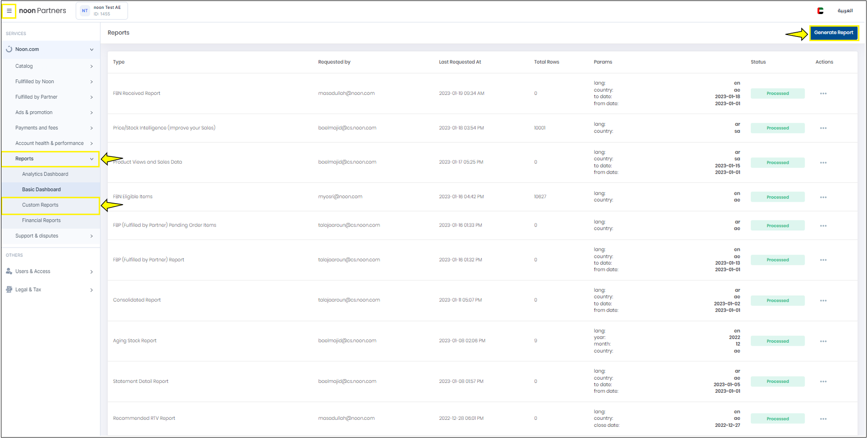The height and width of the screenshot is (439, 868).
Task: Click the noon Test AE account selector
Action: [102, 11]
